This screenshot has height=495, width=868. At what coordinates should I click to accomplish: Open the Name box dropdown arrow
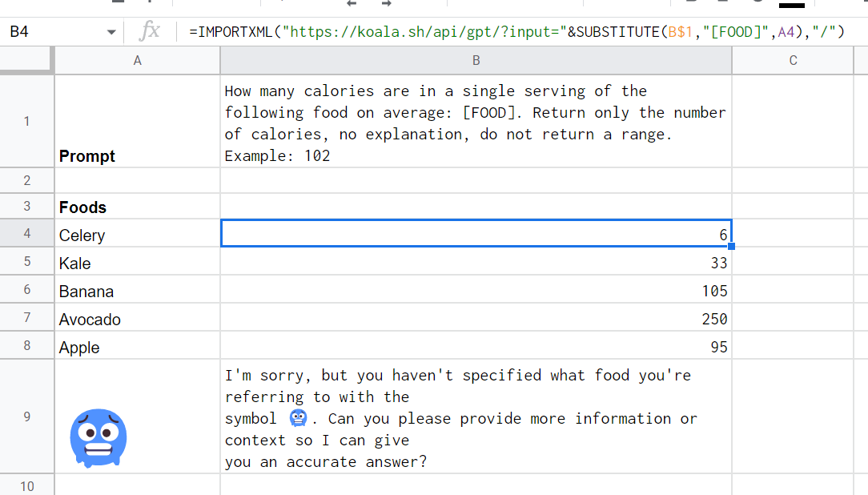[x=111, y=33]
